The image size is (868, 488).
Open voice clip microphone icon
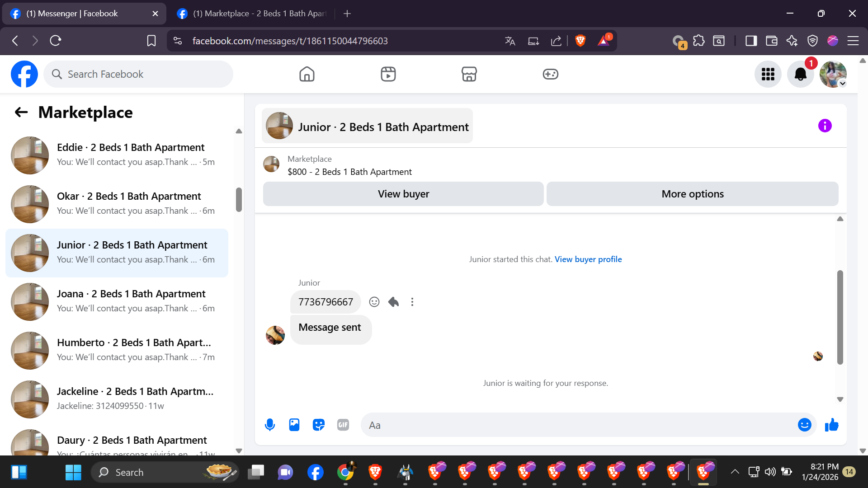(270, 425)
